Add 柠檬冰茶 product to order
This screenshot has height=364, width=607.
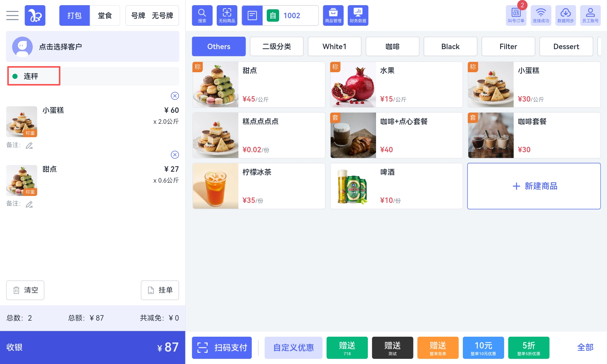259,186
